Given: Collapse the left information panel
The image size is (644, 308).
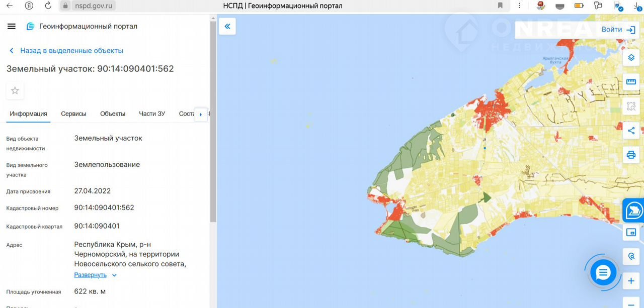Looking at the screenshot, I should coord(227,26).
